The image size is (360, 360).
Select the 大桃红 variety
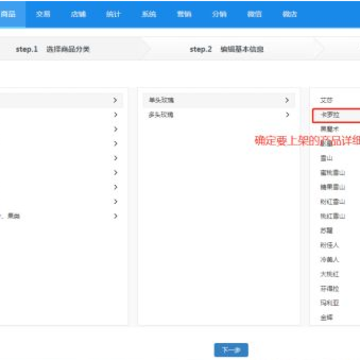click(x=330, y=274)
